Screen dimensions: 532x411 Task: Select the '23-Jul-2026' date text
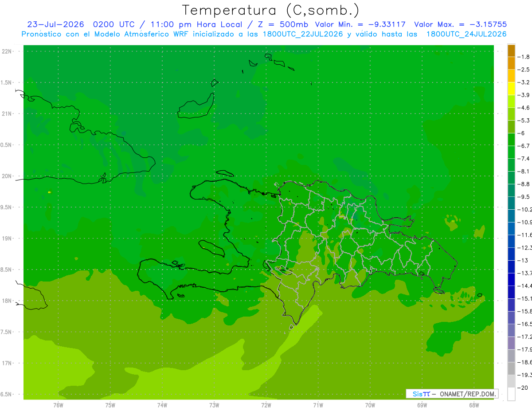point(55,24)
